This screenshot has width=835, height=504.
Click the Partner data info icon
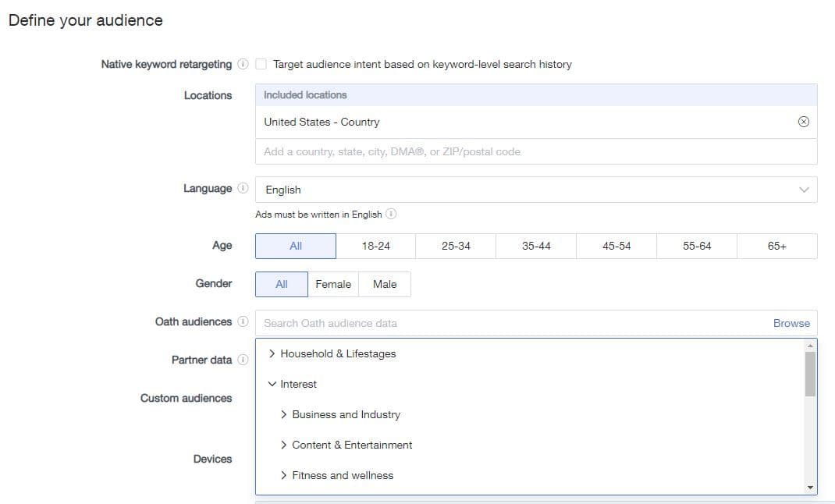click(243, 360)
